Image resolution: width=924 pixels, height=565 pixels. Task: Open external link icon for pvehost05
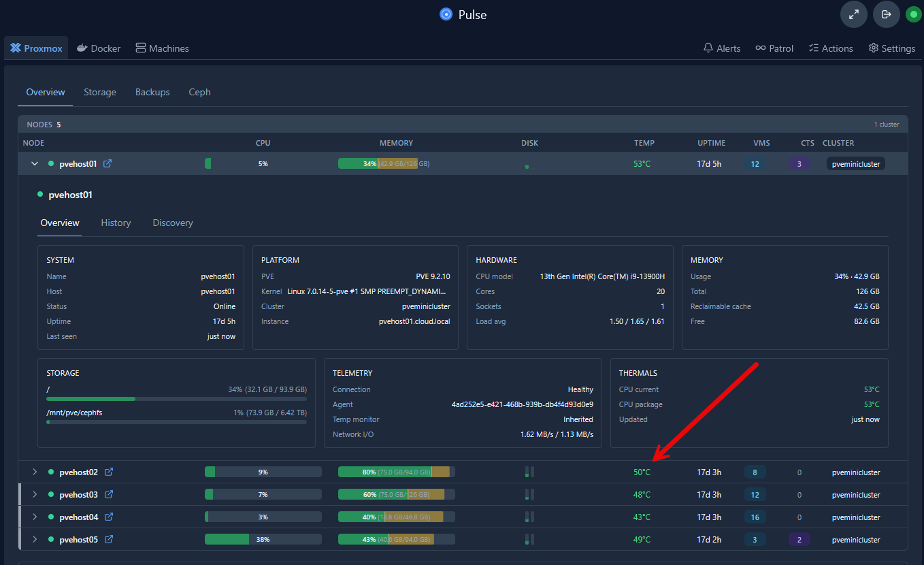tap(108, 539)
